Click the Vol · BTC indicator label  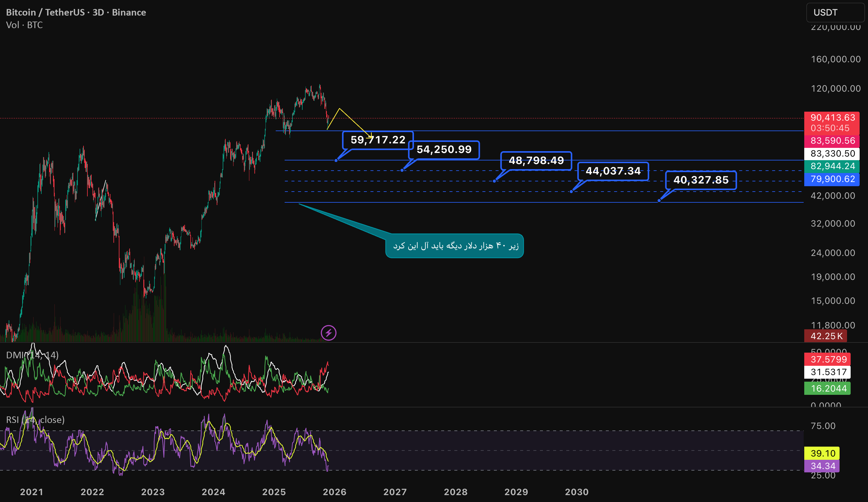point(25,25)
